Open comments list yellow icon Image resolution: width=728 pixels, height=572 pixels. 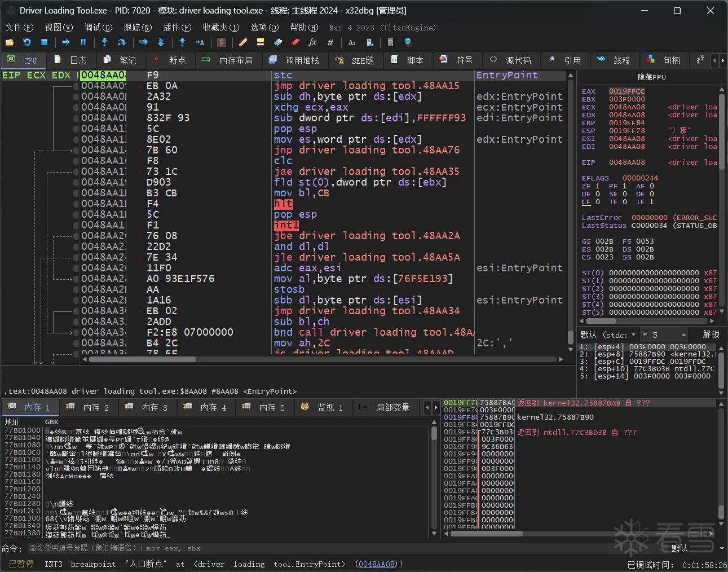pos(261,42)
